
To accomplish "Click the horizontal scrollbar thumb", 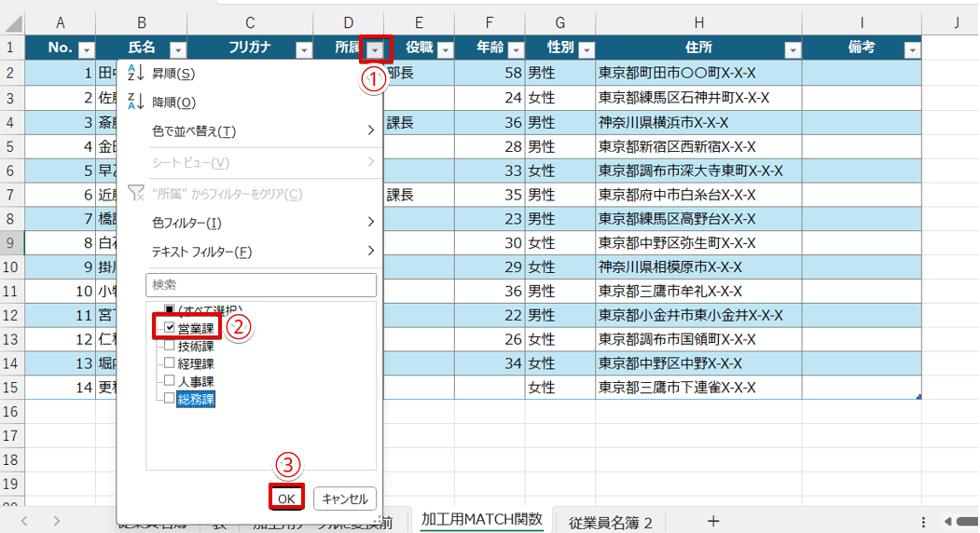I will point(968,521).
